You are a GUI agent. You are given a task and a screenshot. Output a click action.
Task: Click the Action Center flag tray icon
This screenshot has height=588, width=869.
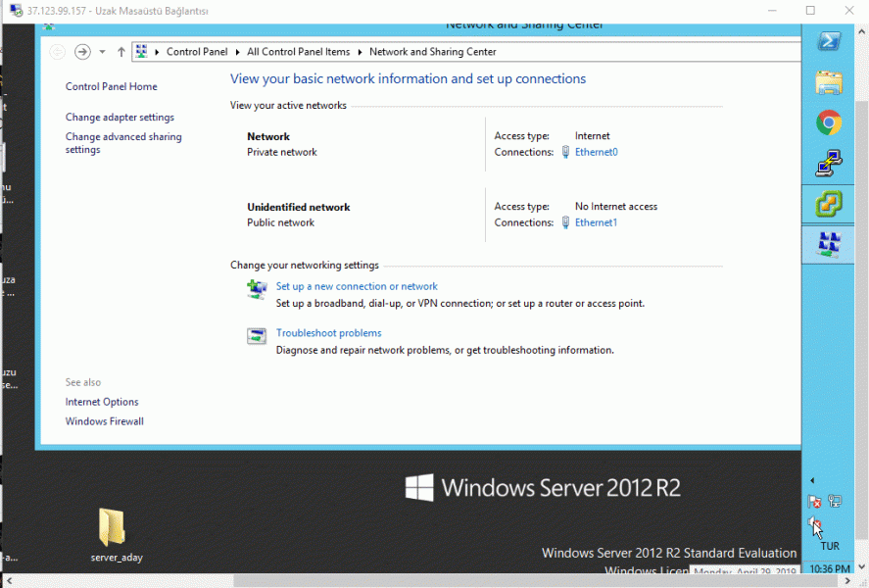[814, 502]
